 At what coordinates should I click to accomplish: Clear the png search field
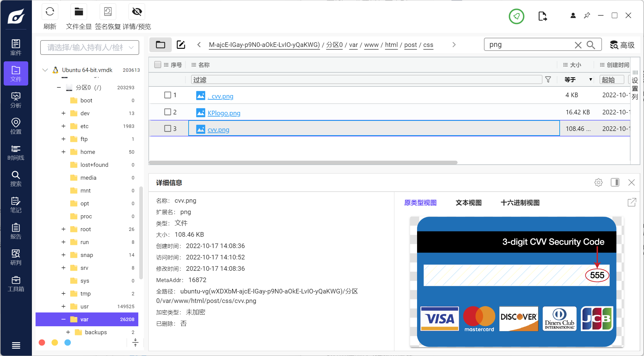[x=578, y=45]
